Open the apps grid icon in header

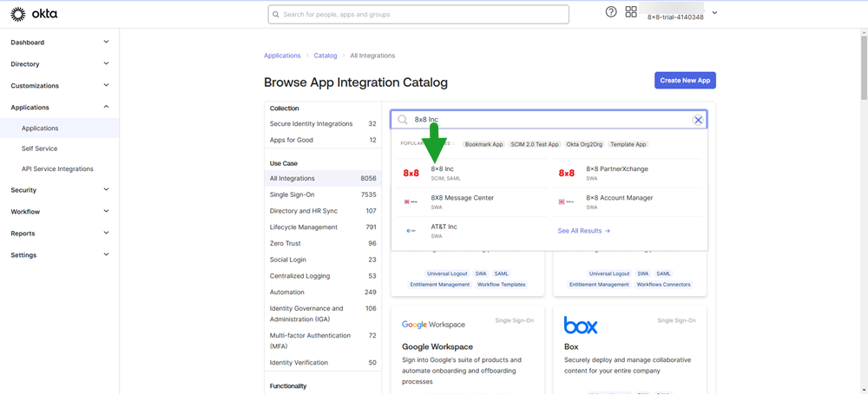631,12
